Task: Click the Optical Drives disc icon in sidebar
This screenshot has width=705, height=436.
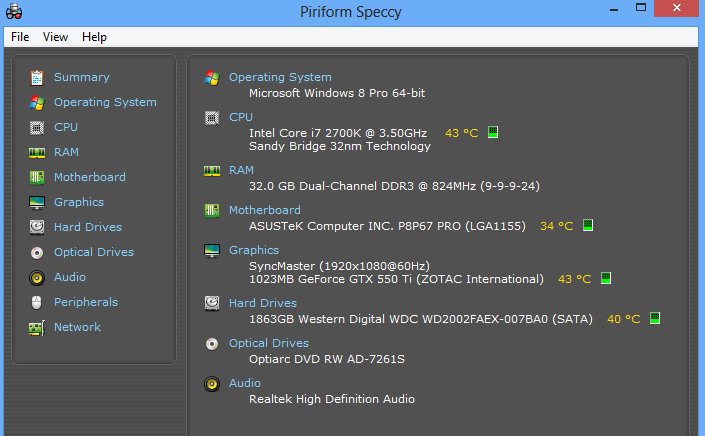Action: tap(37, 253)
